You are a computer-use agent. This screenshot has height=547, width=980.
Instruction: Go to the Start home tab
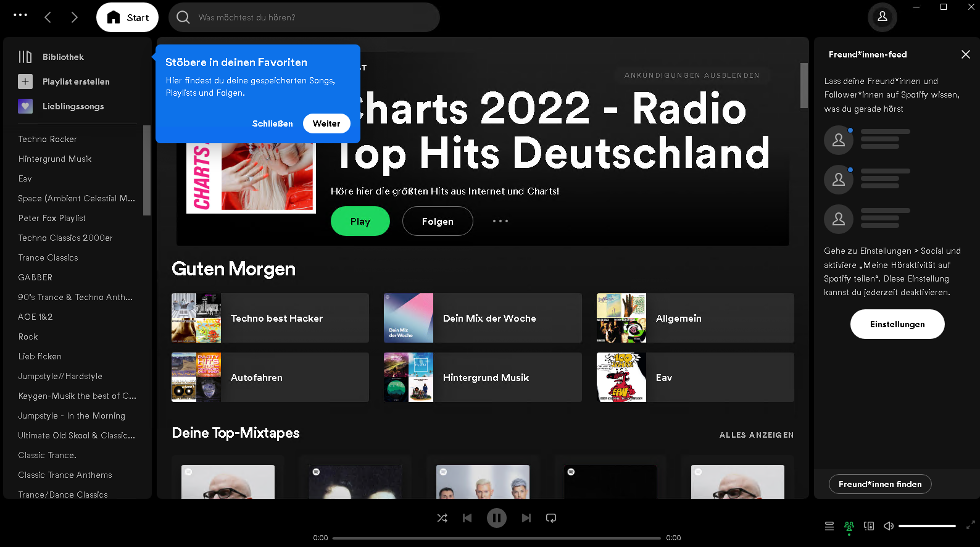[128, 17]
